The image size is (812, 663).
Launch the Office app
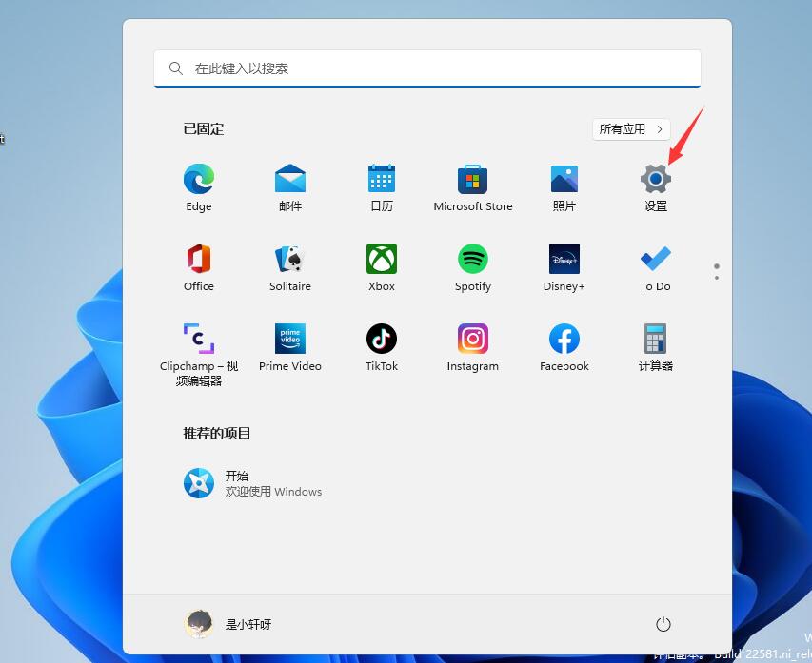click(199, 259)
